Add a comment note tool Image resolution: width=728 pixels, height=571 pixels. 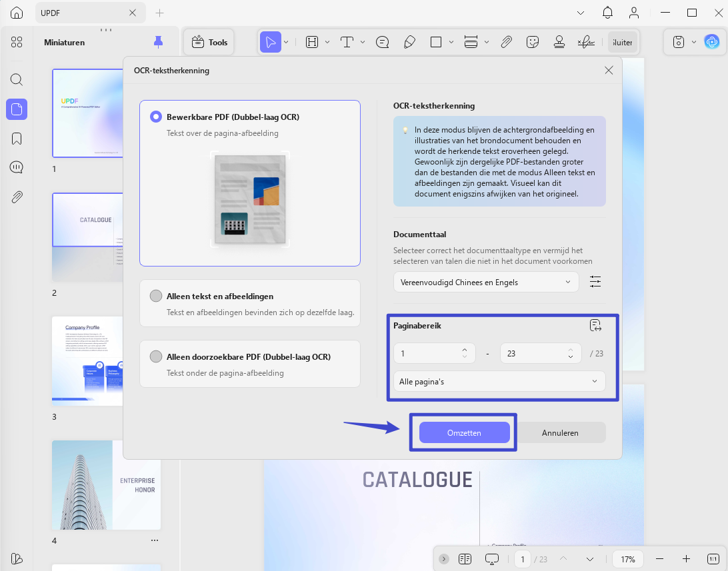pos(383,42)
